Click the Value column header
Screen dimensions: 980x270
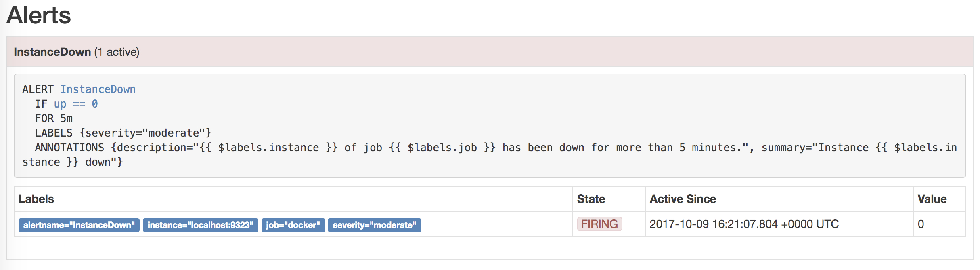(x=932, y=199)
